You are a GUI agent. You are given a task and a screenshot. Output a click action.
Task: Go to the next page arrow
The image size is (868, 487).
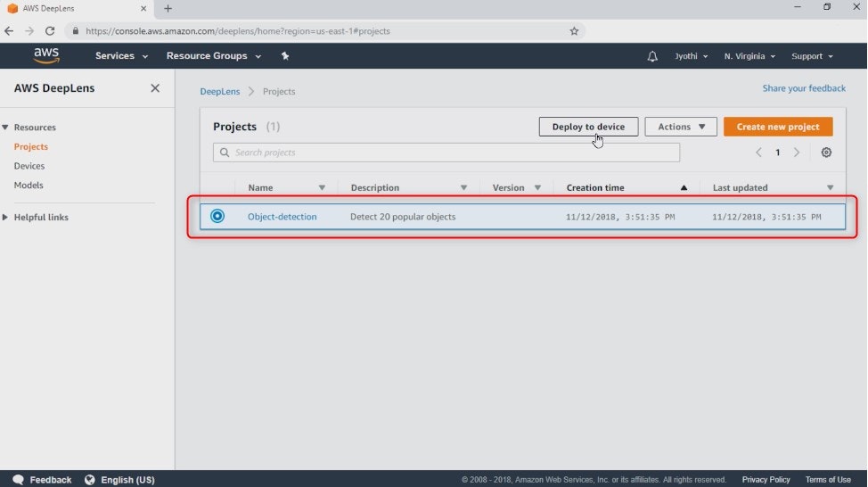coord(797,153)
